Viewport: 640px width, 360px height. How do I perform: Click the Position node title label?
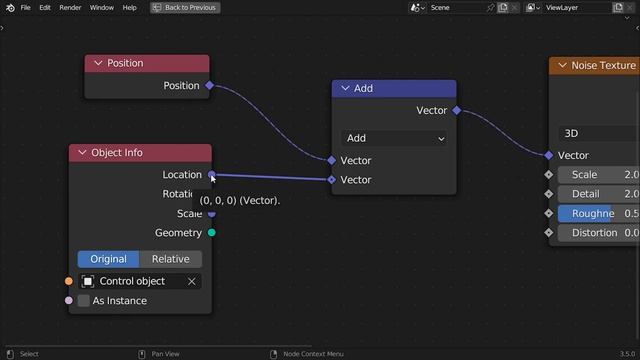click(x=125, y=63)
